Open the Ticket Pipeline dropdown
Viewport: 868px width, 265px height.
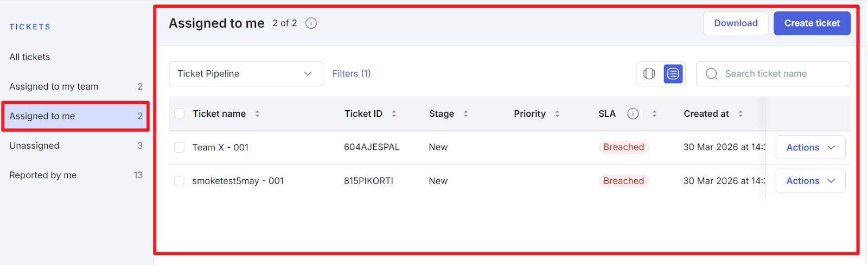[246, 74]
